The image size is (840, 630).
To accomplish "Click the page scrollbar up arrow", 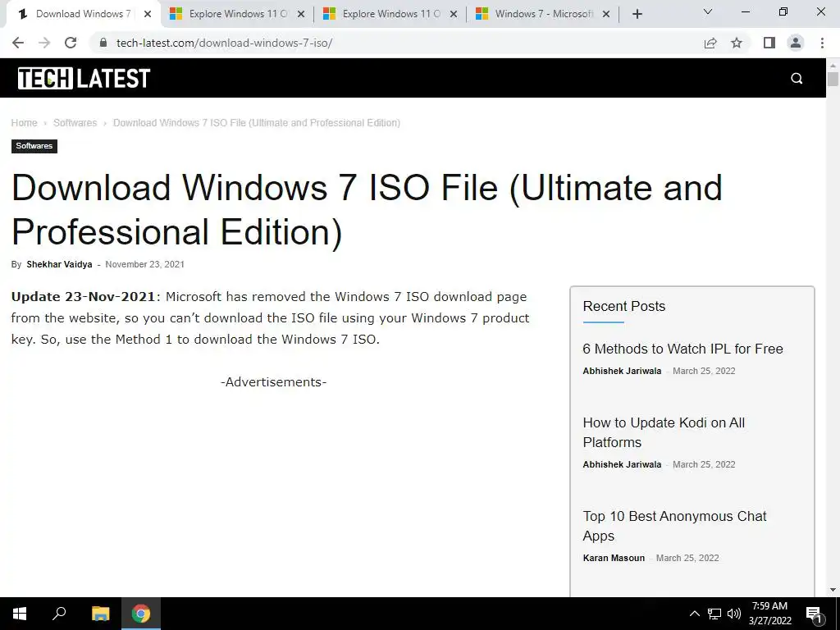I will coord(833,65).
